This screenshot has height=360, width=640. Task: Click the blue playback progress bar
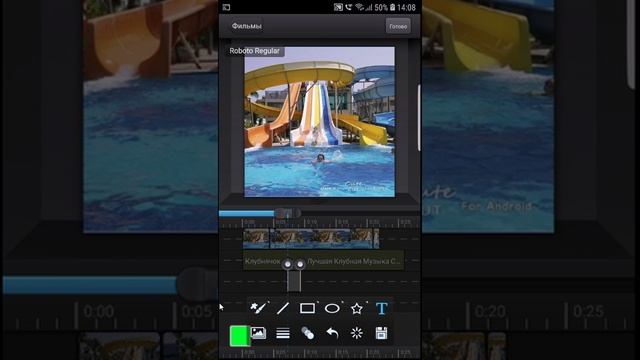point(247,213)
